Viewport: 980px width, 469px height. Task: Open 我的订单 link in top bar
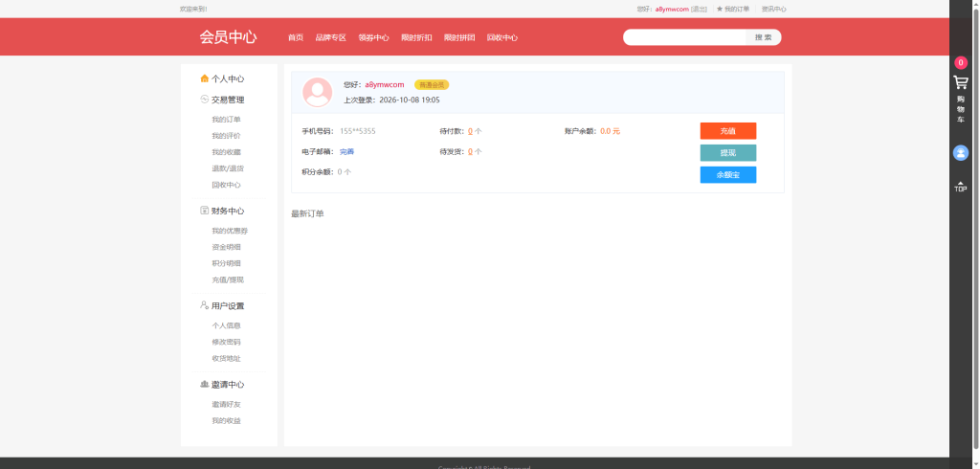tap(737, 9)
